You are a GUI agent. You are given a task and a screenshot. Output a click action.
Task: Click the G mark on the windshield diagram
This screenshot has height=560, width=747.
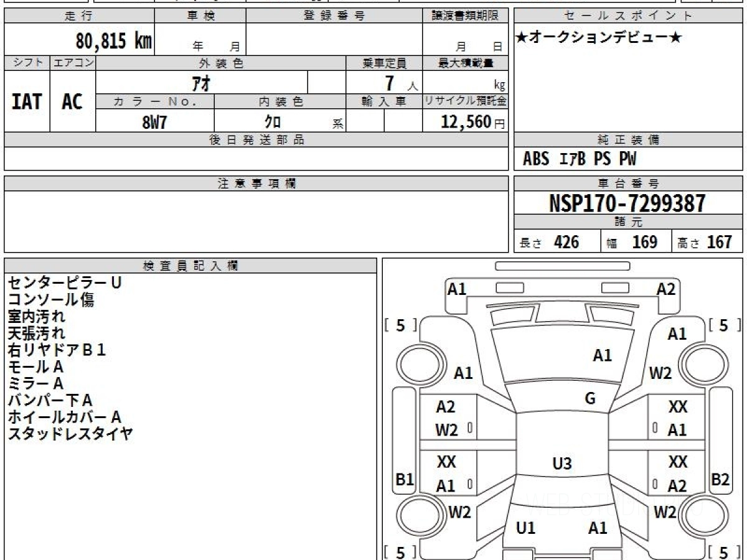[x=590, y=399]
